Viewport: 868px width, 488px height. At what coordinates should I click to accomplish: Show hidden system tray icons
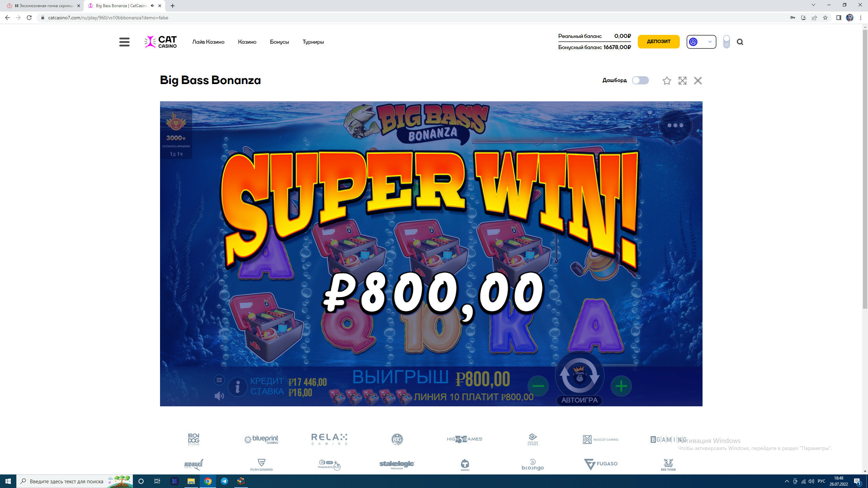pyautogui.click(x=787, y=481)
